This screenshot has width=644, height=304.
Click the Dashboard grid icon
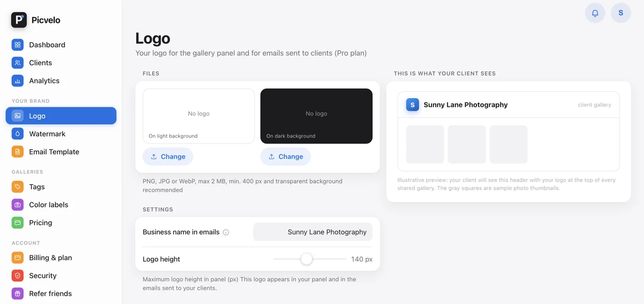[x=17, y=45]
